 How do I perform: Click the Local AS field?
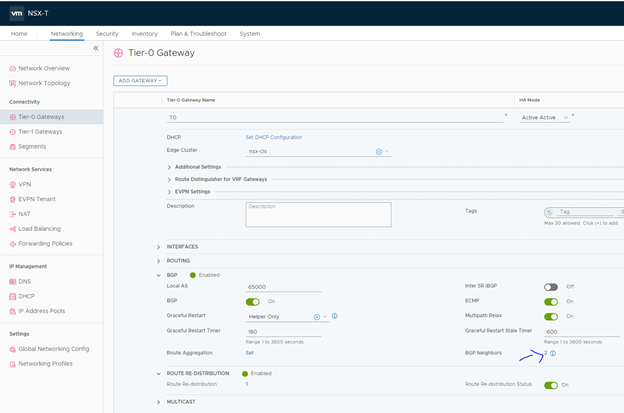point(283,287)
